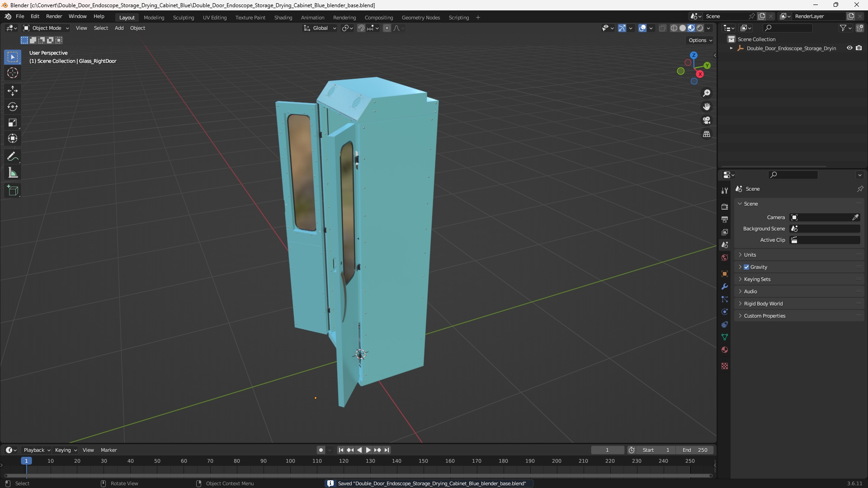Select the Cursor tool in the toolbar

pos(13,73)
